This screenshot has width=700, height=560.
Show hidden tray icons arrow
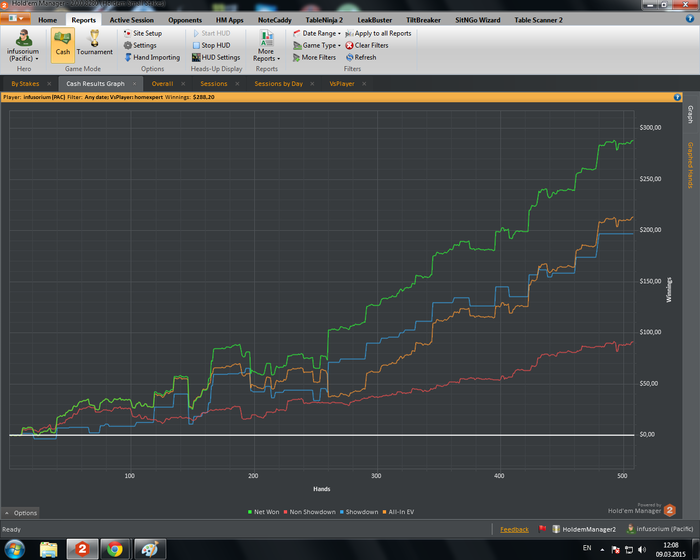pyautogui.click(x=602, y=550)
